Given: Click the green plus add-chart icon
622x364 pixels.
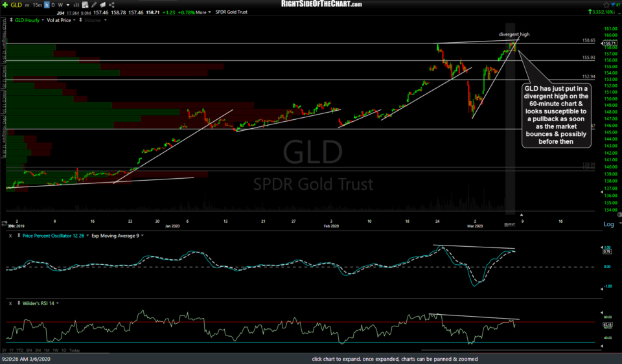Looking at the screenshot, I should (5, 5).
